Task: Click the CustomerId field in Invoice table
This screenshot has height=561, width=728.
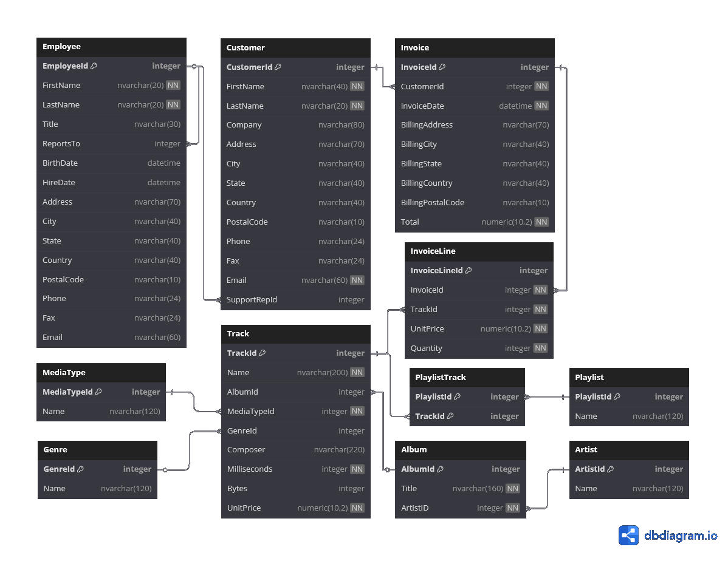Action: [x=475, y=86]
